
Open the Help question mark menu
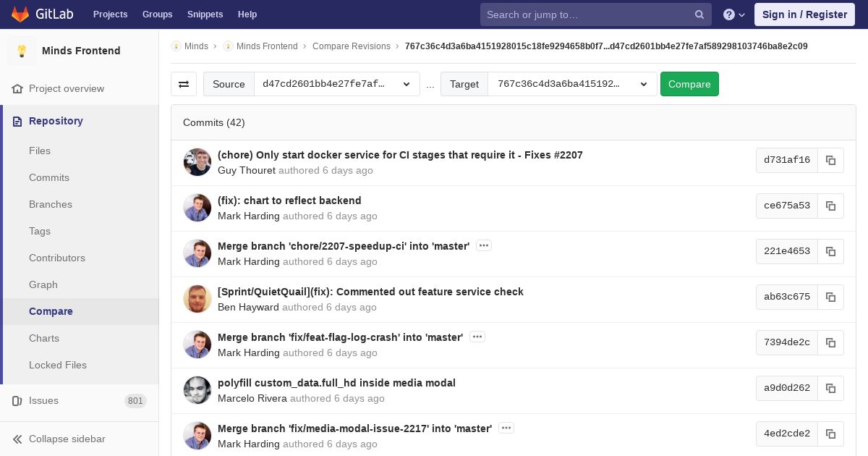pyautogui.click(x=734, y=14)
